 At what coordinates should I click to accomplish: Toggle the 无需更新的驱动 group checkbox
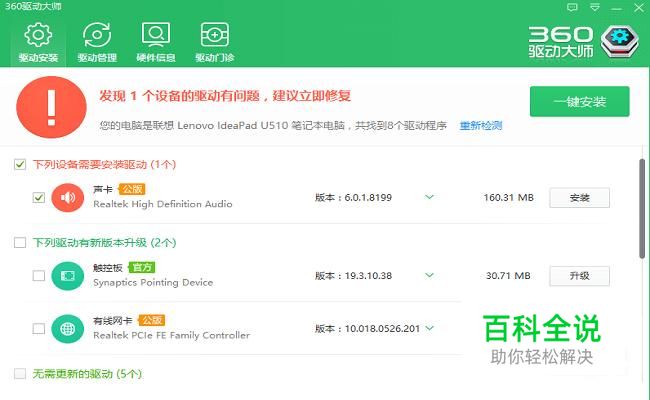point(20,374)
